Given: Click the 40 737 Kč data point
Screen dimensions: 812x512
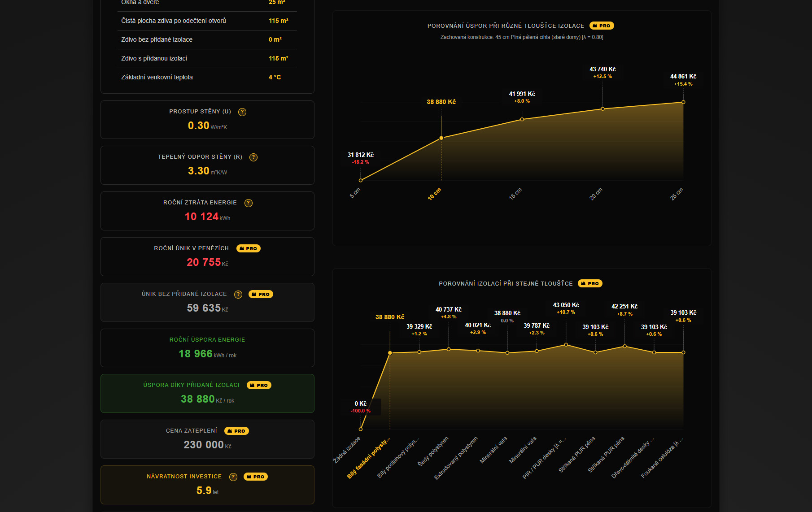Looking at the screenshot, I should 449,349.
